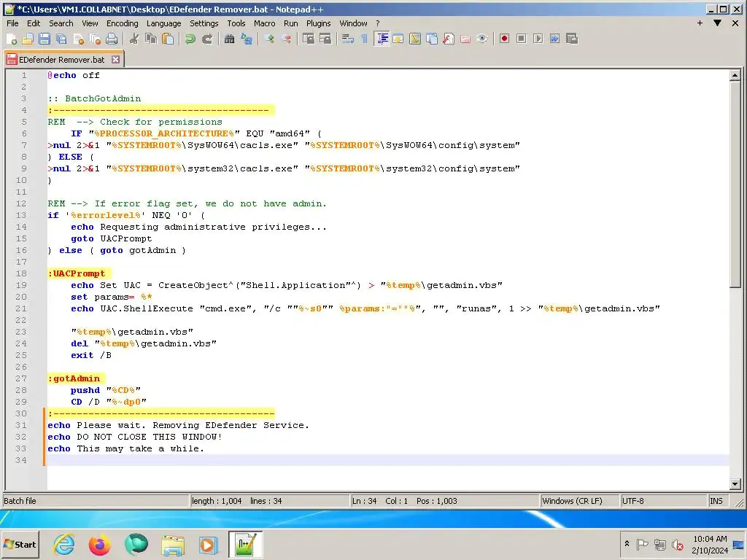Click the Synchronize Horizontal Scrolling icon
The height and width of the screenshot is (560, 747).
point(325,39)
